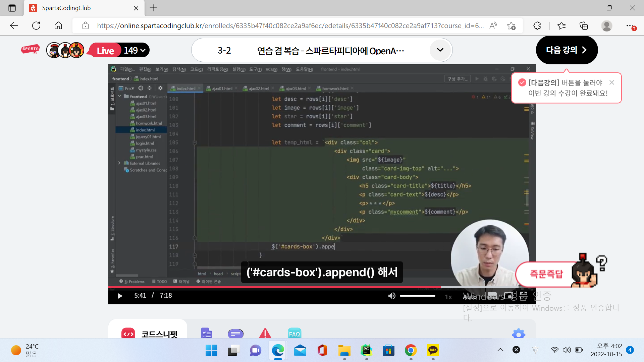644x362 pixels.
Task: Open the Favorites list
Action: [561, 25]
